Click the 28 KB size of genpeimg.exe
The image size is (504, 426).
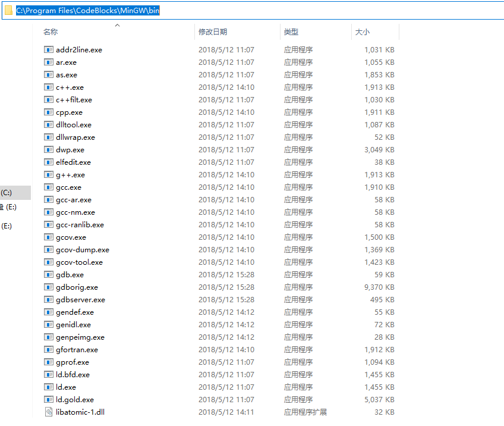(385, 337)
